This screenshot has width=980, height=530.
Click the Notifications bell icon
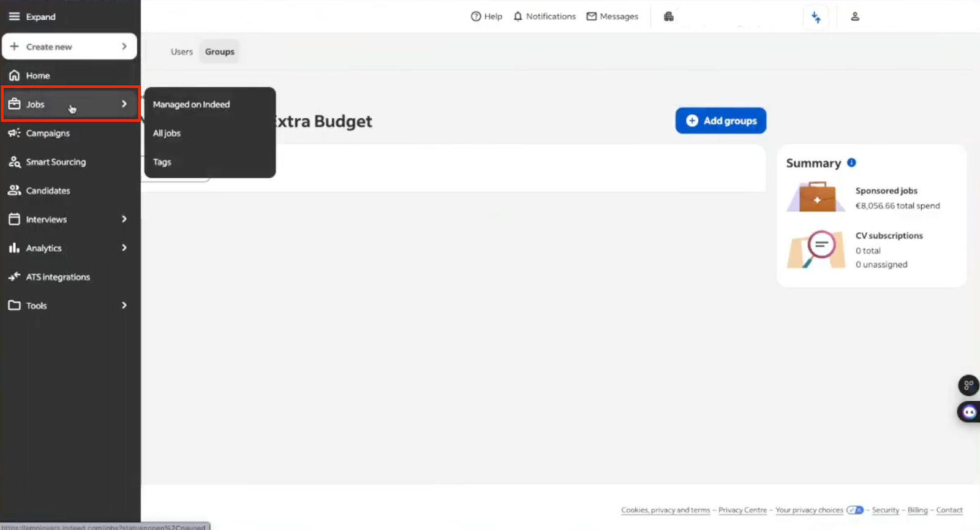518,17
